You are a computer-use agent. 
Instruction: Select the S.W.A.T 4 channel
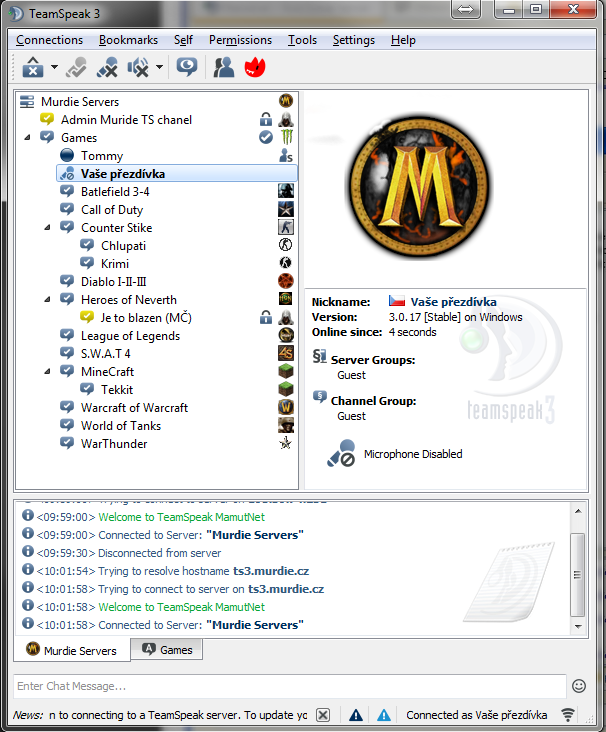tap(106, 354)
